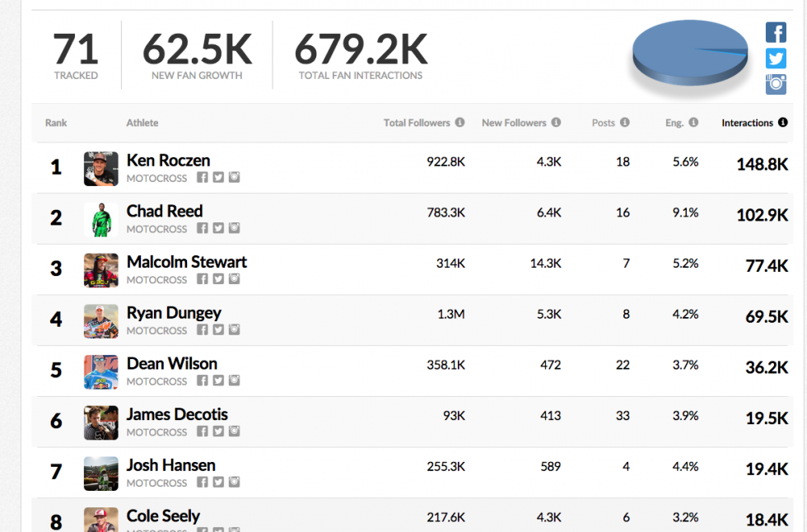Screen dimensions: 807x532
Task: Click the Dean Wilson name link
Action: click(x=172, y=363)
